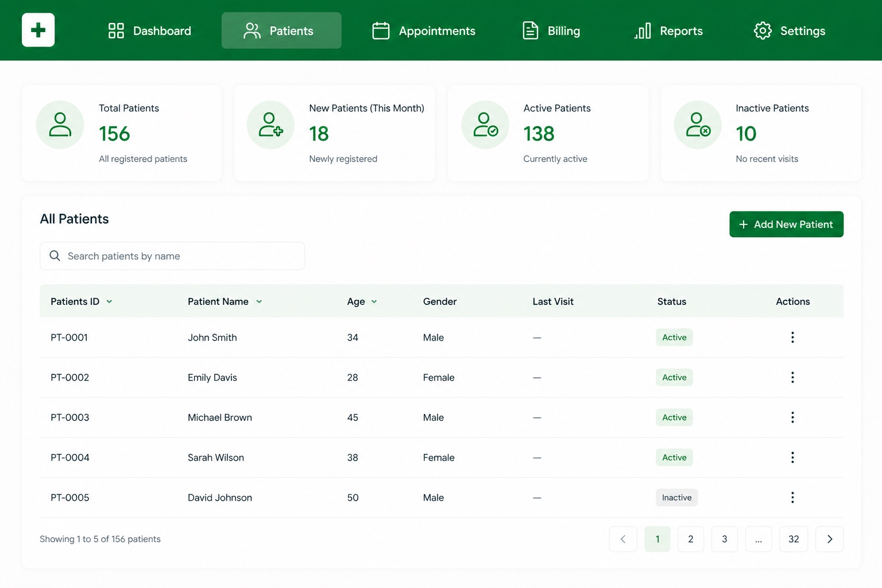Viewport: 882px width, 588px height.
Task: Click the medical cross logo icon
Action: (38, 30)
